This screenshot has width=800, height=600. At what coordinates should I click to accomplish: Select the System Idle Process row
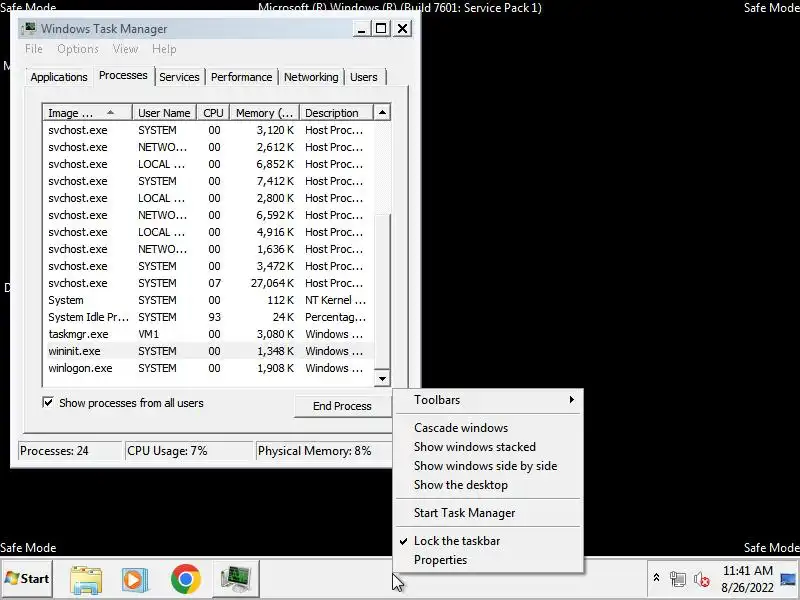pyautogui.click(x=208, y=317)
